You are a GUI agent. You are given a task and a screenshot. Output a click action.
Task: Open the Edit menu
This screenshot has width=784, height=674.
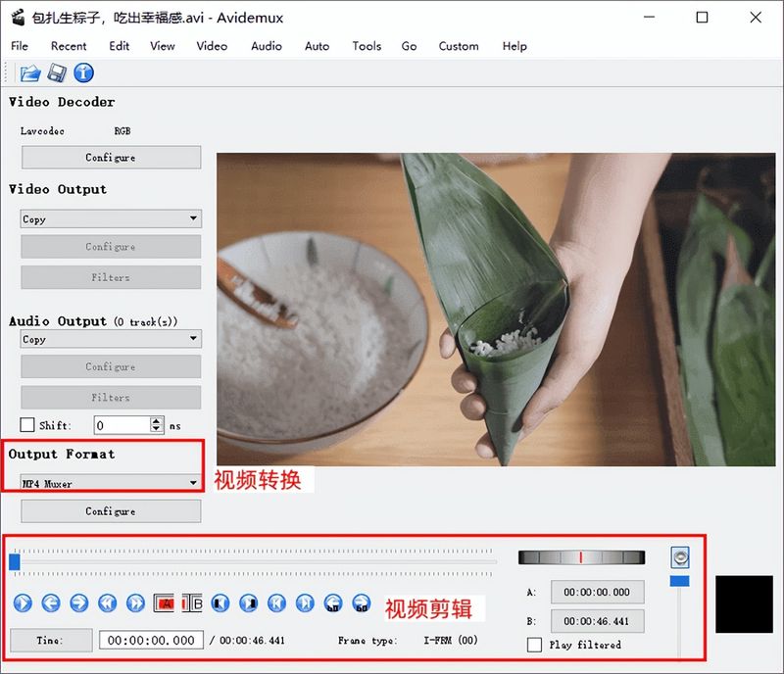[x=119, y=46]
